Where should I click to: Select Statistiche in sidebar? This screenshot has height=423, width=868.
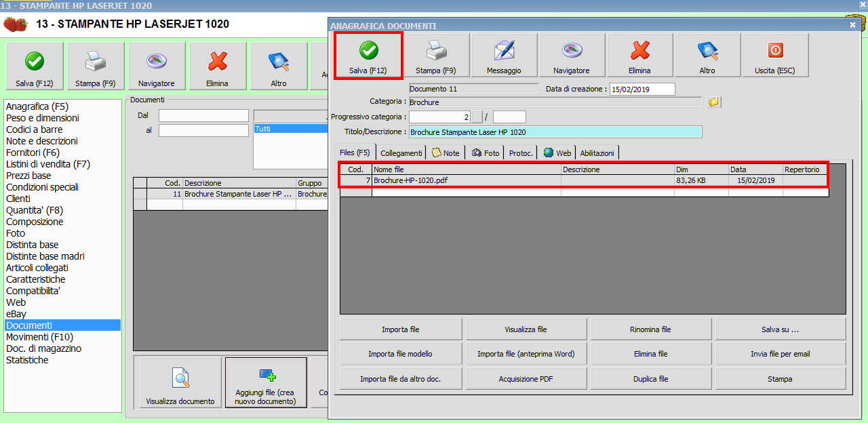pyautogui.click(x=27, y=360)
